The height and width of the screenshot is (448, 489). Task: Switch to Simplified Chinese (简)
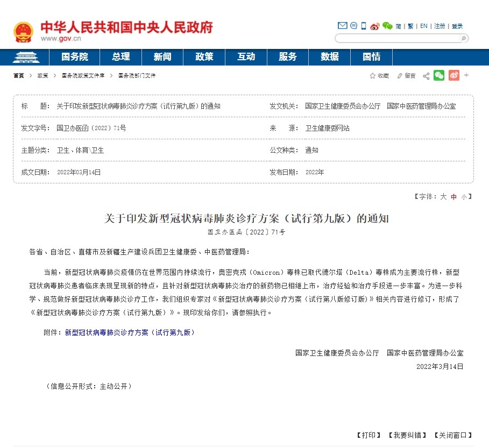[399, 26]
